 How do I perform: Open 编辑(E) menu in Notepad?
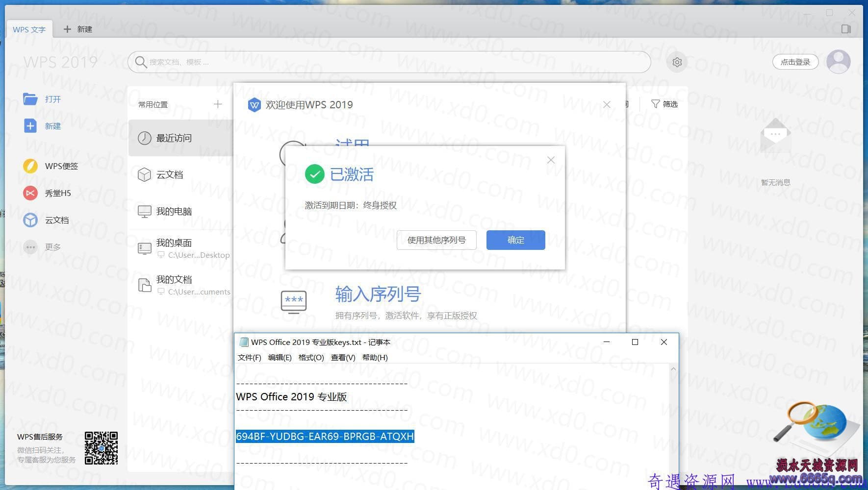click(280, 358)
